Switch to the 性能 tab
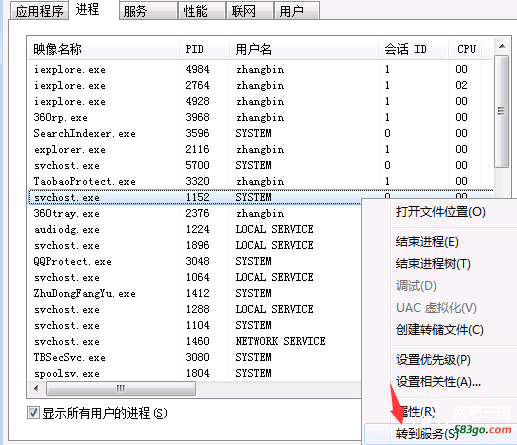Image resolution: width=517 pixels, height=445 pixels. [x=202, y=11]
